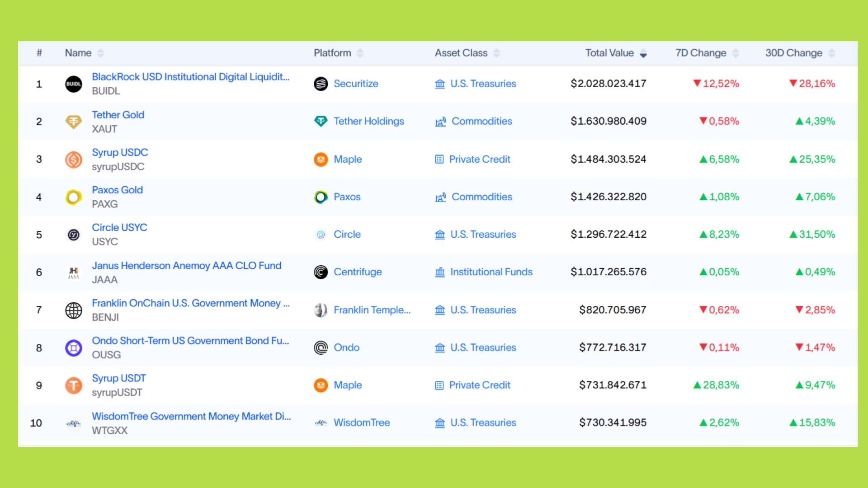The image size is (868, 488).
Task: Click the Paxos Gold PAXG coin icon
Action: point(73,197)
